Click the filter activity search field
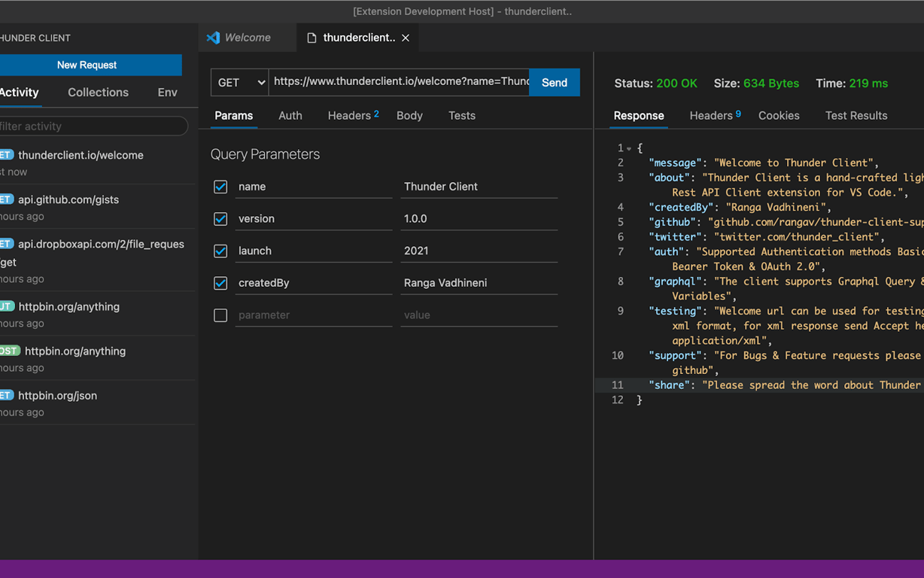This screenshot has height=578, width=924. tap(90, 126)
